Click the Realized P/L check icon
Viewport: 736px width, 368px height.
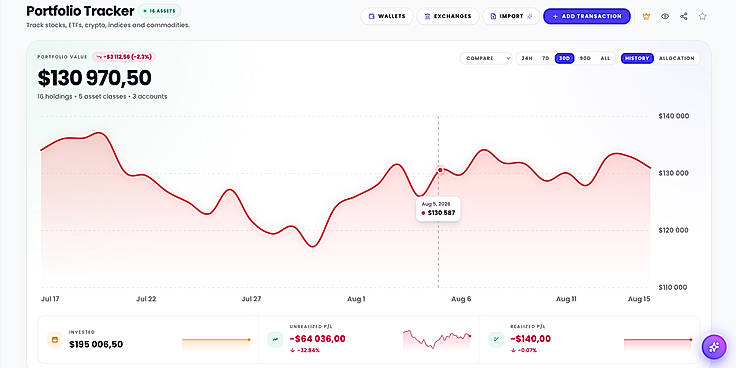(496, 340)
